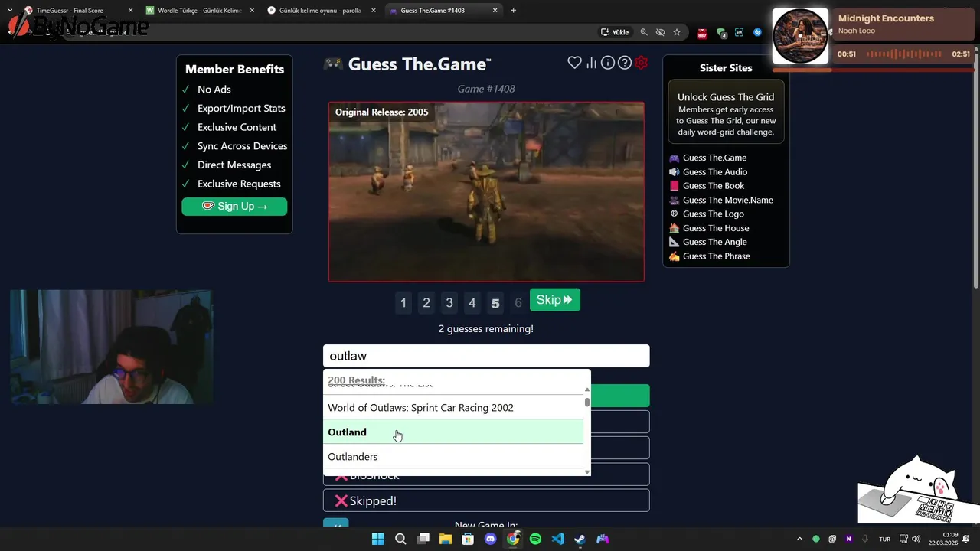Open the info circle icon
Viewport: 980px width, 551px height.
[608, 63]
